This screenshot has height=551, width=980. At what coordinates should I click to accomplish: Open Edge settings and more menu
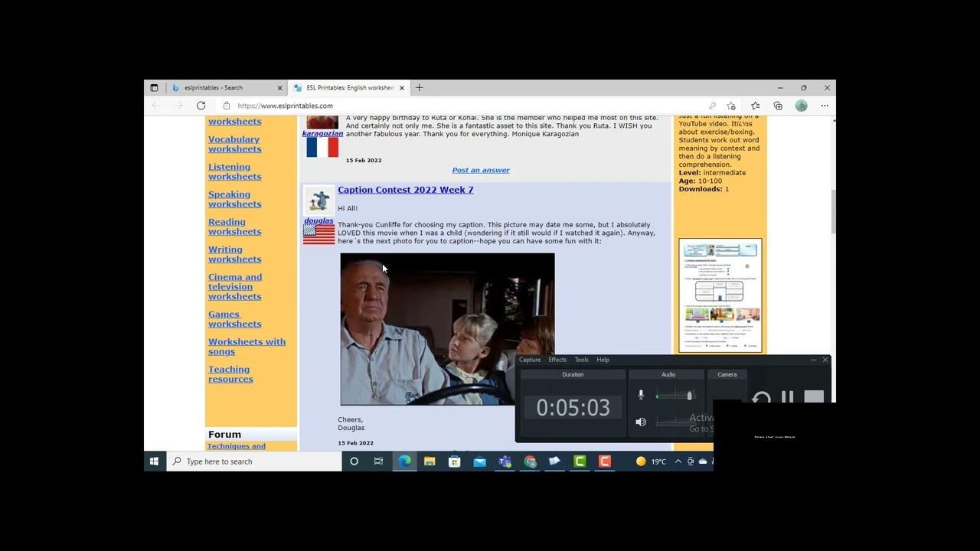[x=825, y=106]
